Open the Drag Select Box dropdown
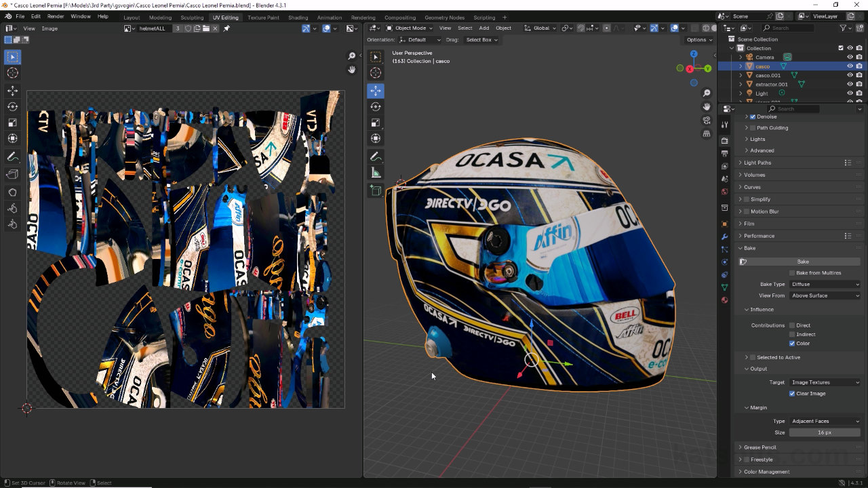 tap(481, 40)
